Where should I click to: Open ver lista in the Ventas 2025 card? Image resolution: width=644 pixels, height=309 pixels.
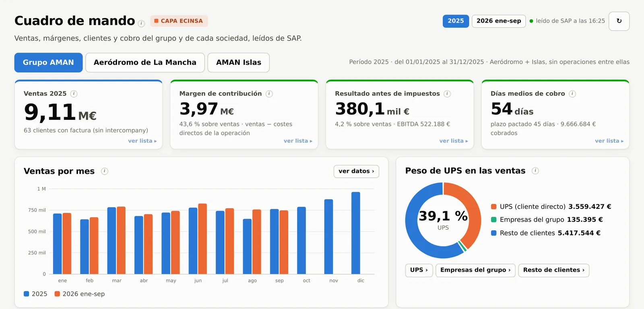142,141
